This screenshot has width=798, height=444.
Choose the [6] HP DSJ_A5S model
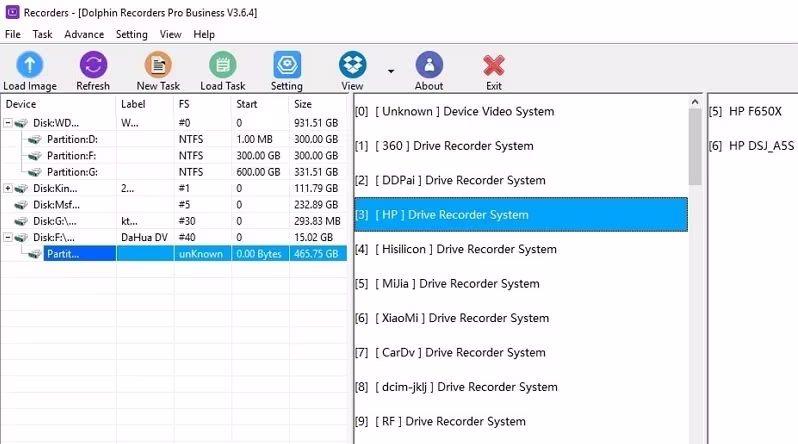point(753,146)
